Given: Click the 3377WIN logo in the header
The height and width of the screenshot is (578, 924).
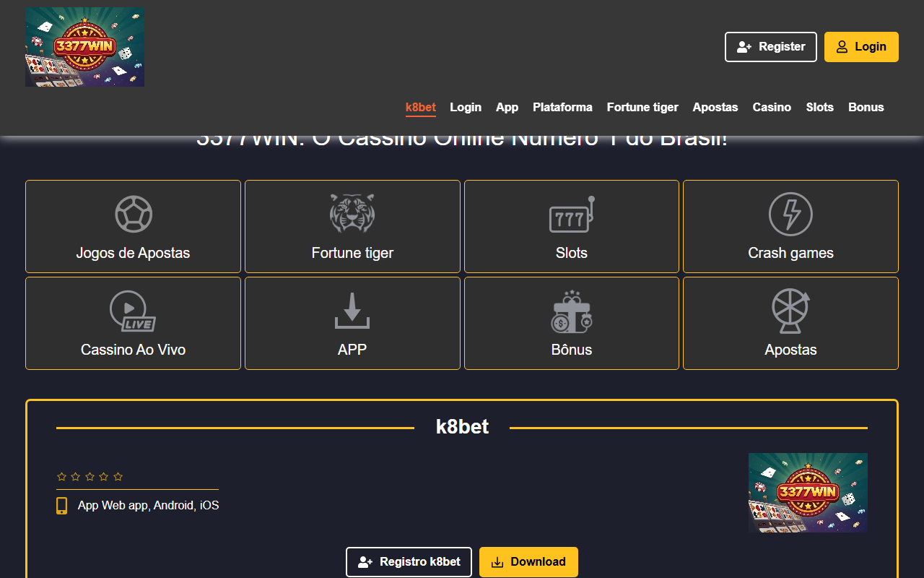Looking at the screenshot, I should tap(84, 47).
